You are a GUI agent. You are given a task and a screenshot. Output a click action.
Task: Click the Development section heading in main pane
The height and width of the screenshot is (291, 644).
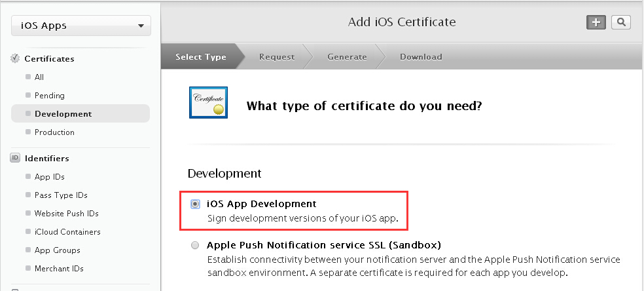click(224, 174)
